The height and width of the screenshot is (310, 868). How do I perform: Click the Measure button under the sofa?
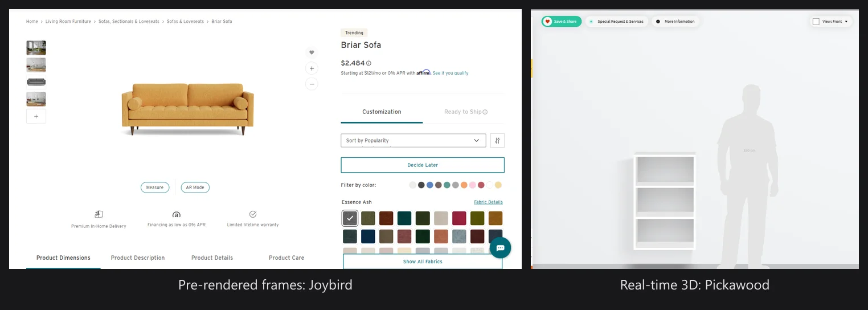pos(155,187)
